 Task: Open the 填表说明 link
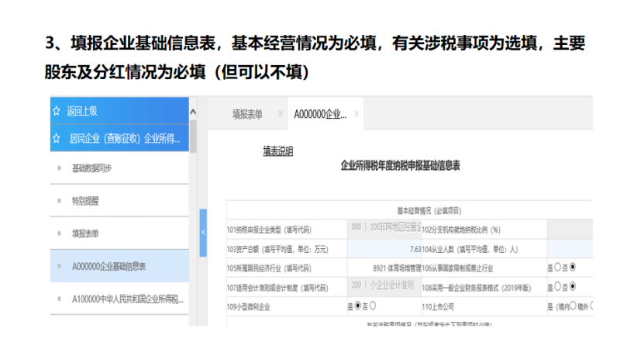coord(278,151)
